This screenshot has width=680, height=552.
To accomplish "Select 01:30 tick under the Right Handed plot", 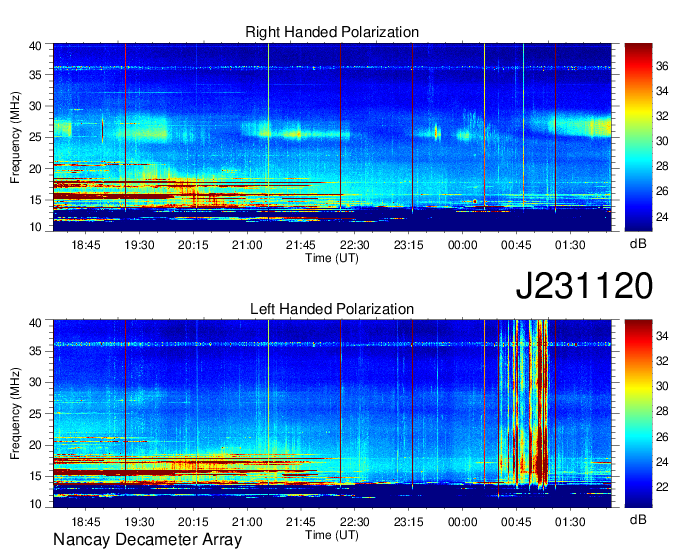I will coord(570,245).
